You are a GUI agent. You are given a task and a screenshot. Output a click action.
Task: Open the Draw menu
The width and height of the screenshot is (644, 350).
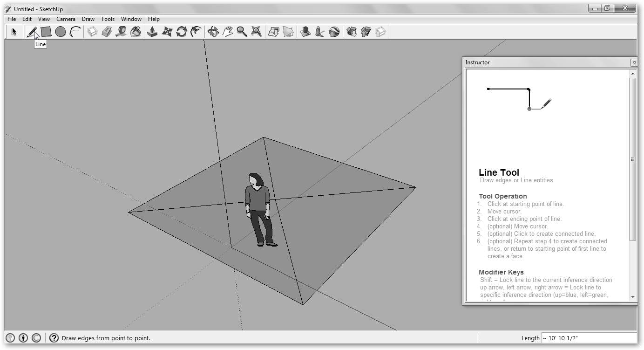(x=88, y=19)
